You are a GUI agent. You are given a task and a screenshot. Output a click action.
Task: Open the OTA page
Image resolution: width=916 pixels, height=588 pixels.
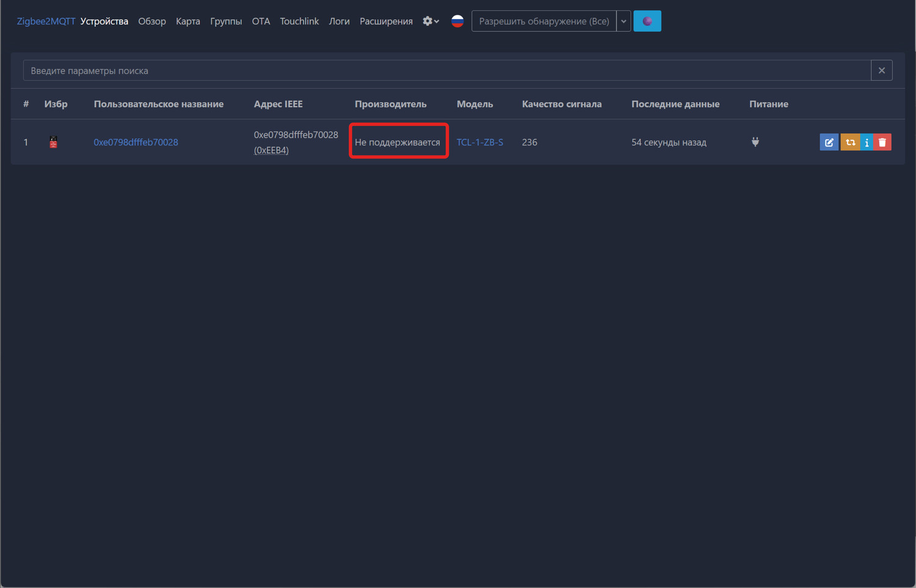coord(261,21)
